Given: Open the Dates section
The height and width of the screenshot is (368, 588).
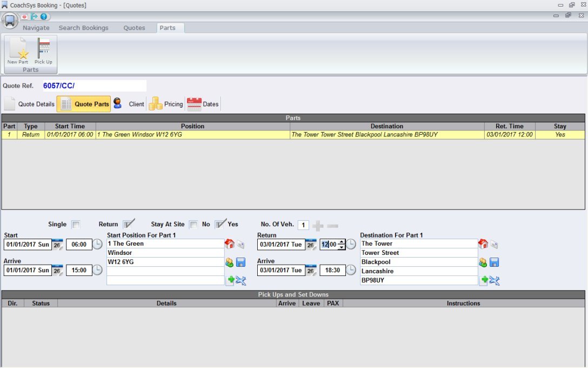Looking at the screenshot, I should (203, 104).
